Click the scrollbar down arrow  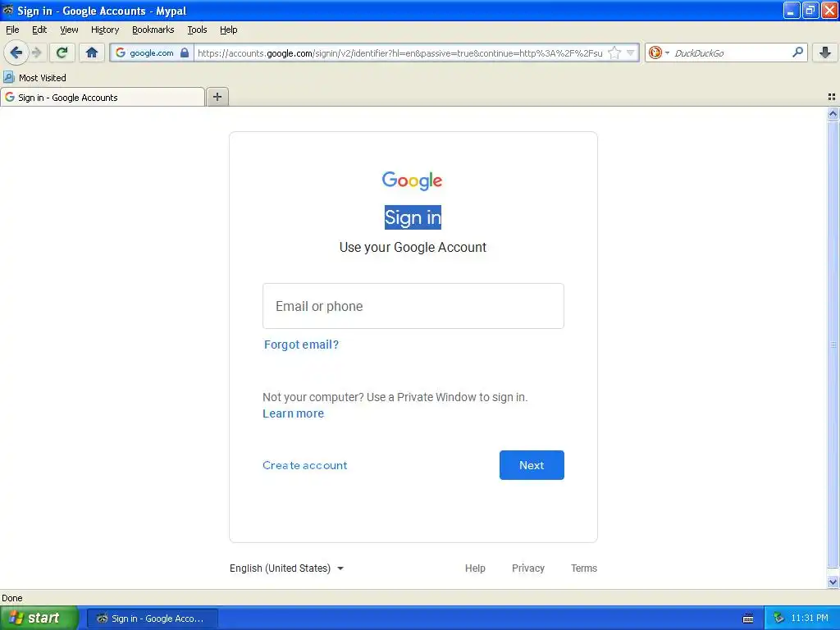(x=833, y=582)
